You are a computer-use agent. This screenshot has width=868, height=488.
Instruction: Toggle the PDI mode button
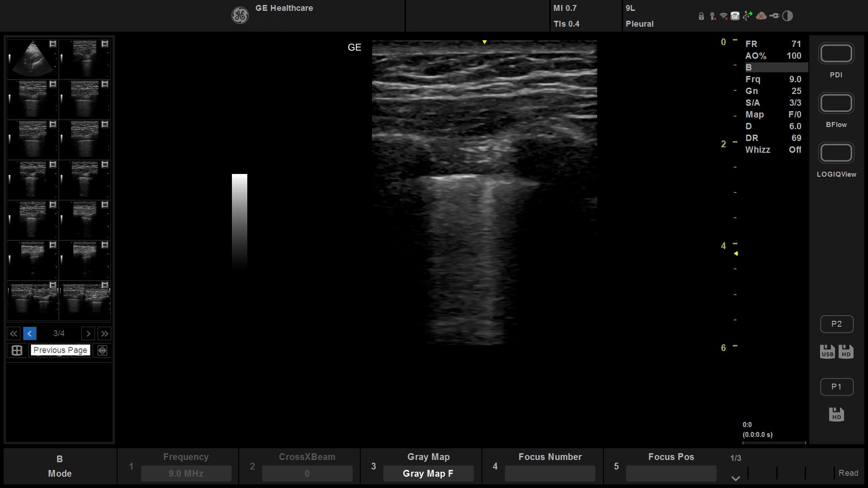pos(836,54)
